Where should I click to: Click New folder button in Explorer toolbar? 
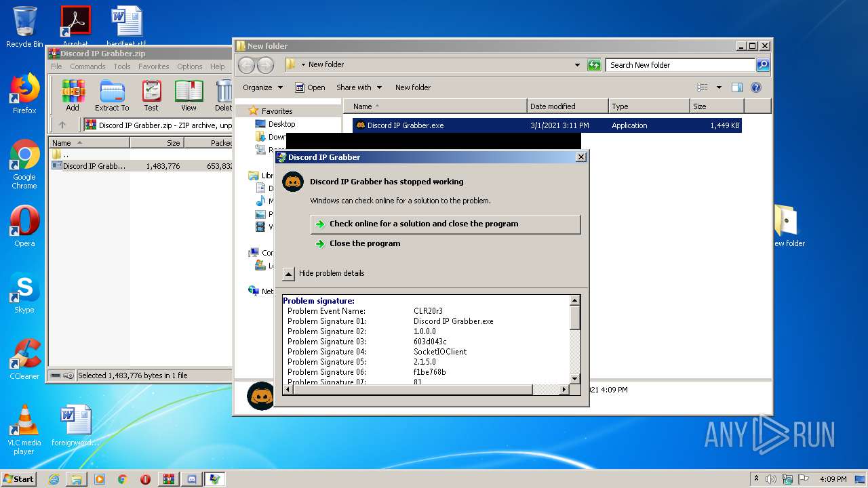[x=413, y=87]
